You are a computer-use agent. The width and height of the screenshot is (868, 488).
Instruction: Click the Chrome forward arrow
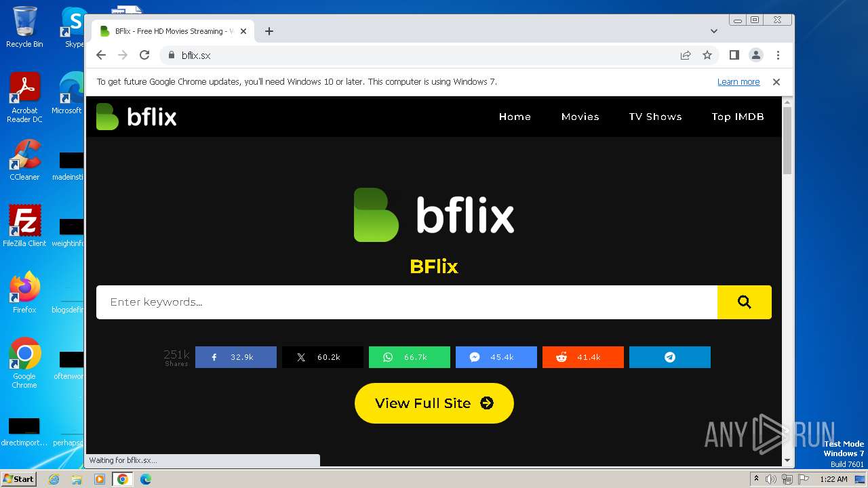[x=123, y=55]
